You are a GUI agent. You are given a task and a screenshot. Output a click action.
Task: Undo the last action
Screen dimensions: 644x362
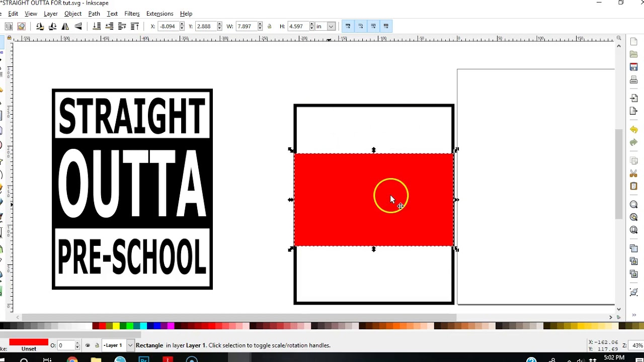[x=634, y=130]
